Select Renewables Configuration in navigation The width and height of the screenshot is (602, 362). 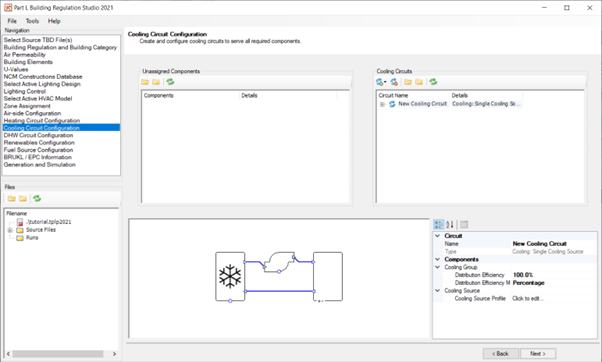click(39, 142)
